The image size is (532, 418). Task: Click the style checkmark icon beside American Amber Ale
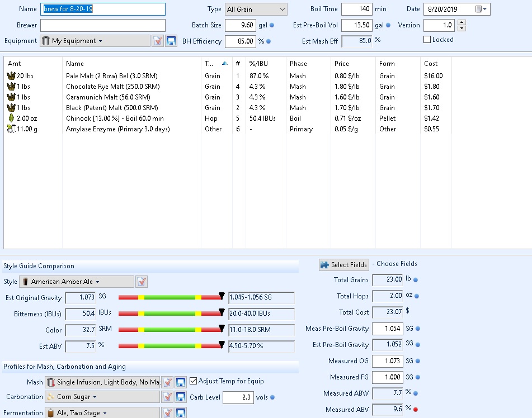click(142, 282)
